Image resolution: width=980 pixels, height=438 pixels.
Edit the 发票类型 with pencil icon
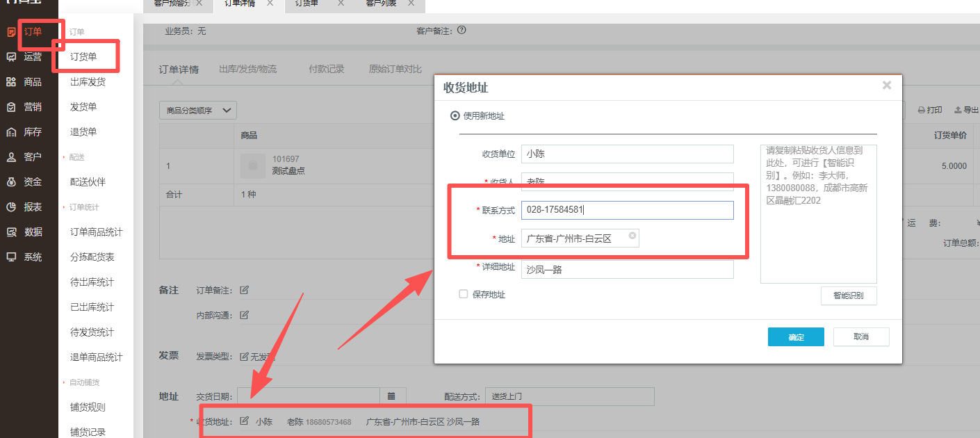[244, 357]
